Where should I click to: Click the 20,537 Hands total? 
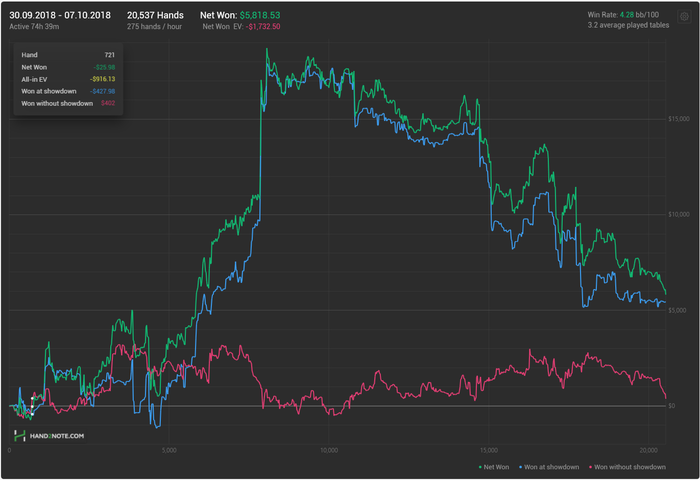pos(155,15)
